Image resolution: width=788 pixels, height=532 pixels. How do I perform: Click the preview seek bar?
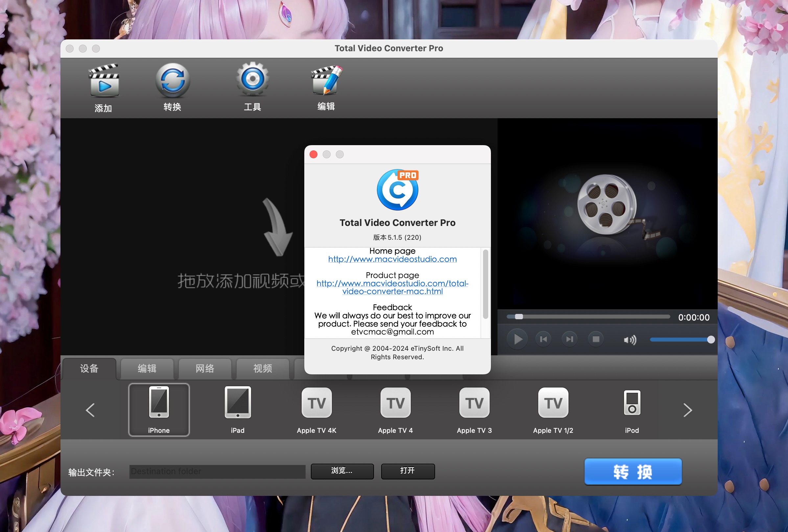pos(588,317)
